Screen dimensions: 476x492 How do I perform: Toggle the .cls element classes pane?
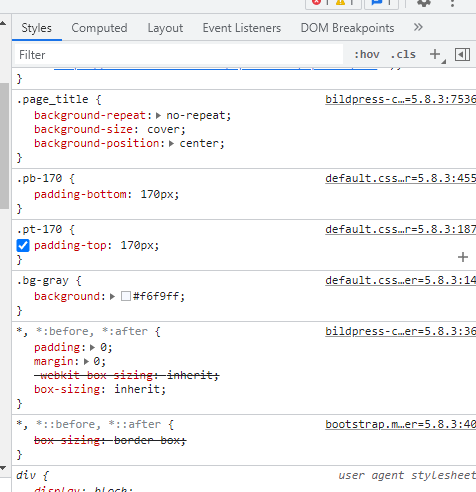(403, 54)
